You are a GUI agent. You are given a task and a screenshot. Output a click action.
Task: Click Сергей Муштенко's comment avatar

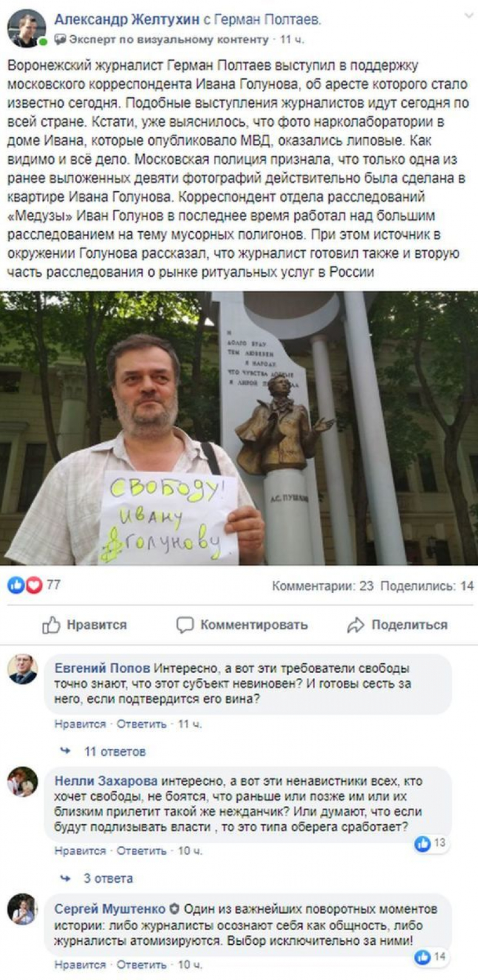click(22, 909)
